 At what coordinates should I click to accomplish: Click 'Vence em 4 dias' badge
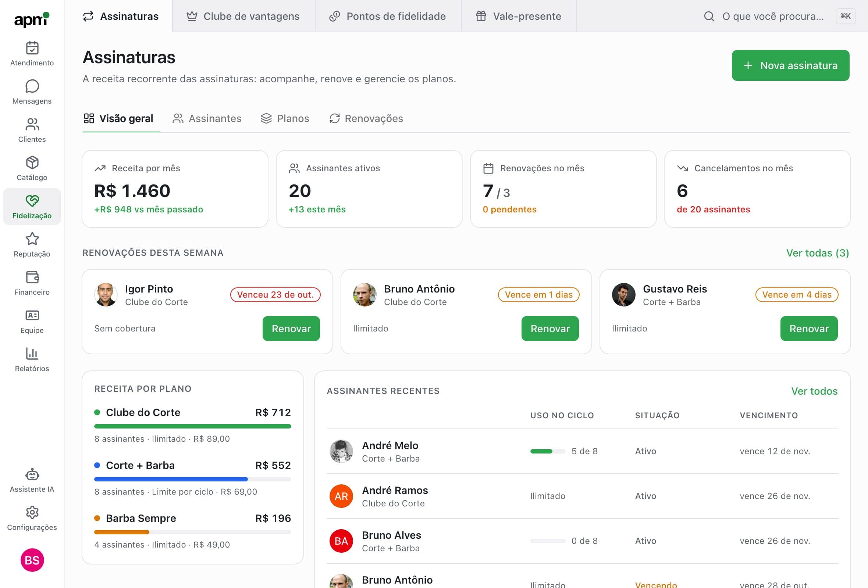point(797,294)
